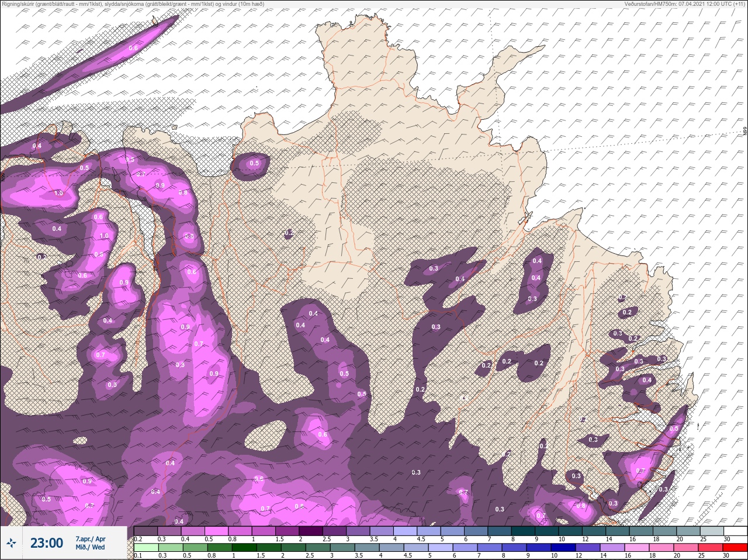The width and height of the screenshot is (748, 560).
Task: Select the '7.apr./ Apr' date label
Action: click(91, 538)
